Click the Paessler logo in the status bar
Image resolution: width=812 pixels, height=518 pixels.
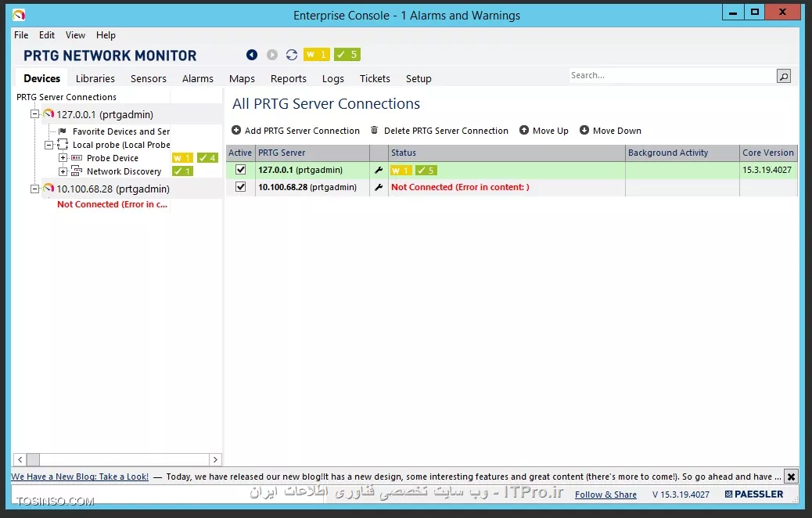(x=754, y=495)
